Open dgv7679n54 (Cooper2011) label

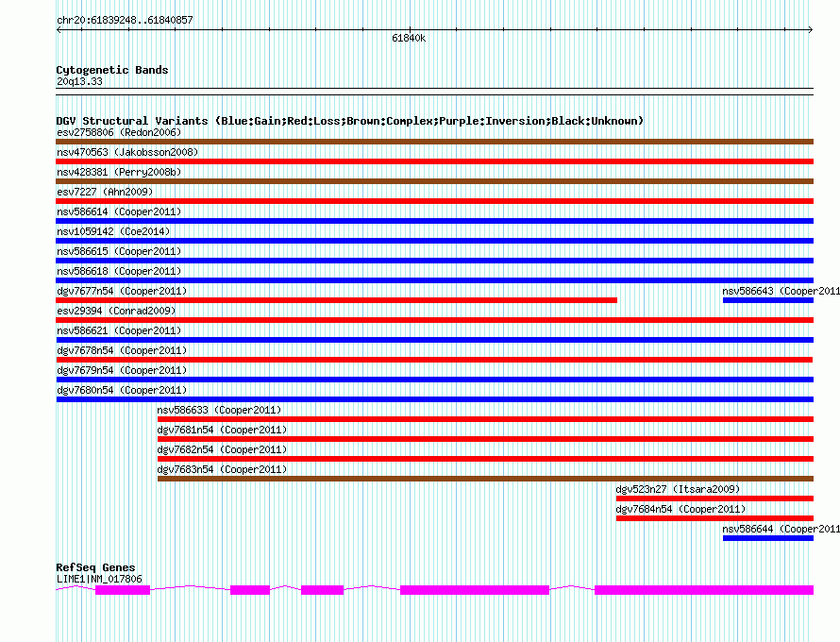click(122, 370)
